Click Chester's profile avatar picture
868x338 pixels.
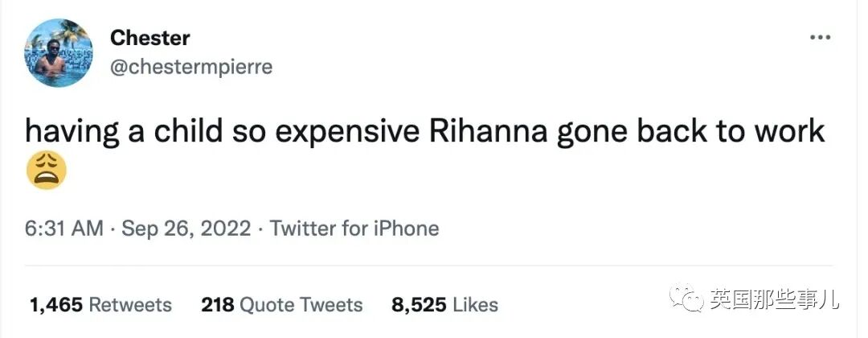pyautogui.click(x=59, y=53)
